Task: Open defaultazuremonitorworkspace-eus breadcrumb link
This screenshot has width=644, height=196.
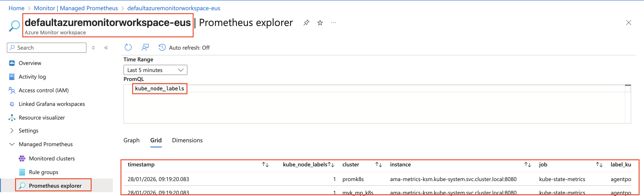Action: click(x=174, y=8)
